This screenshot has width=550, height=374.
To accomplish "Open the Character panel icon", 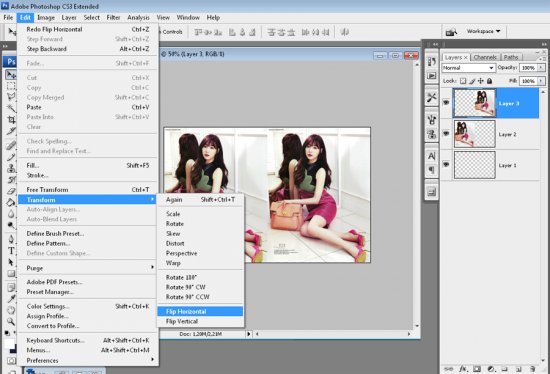I will tap(432, 156).
